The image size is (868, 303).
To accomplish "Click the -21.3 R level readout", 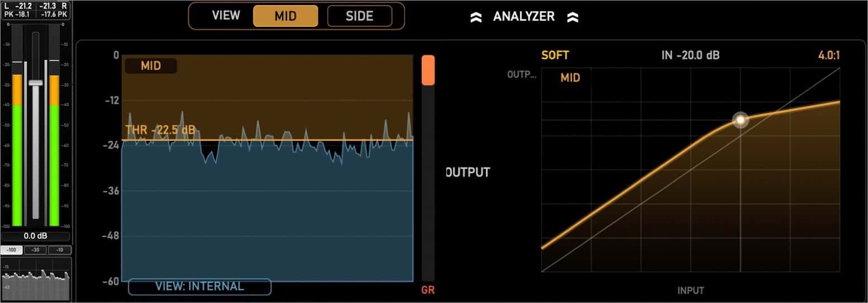I will (x=53, y=6).
